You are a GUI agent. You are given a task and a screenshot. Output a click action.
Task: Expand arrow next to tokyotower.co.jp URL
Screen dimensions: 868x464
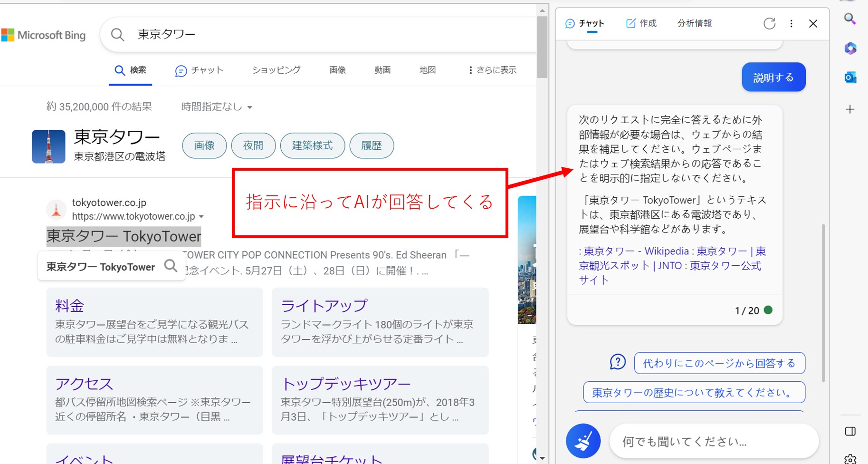pos(201,217)
